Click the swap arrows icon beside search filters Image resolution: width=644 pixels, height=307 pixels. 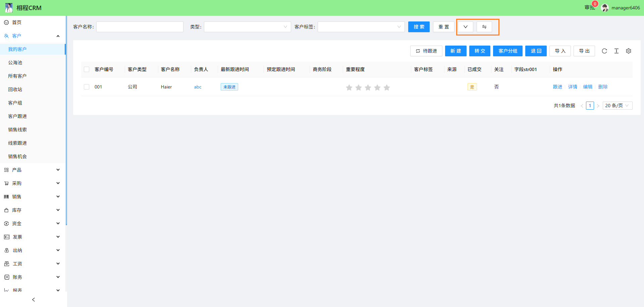(484, 27)
